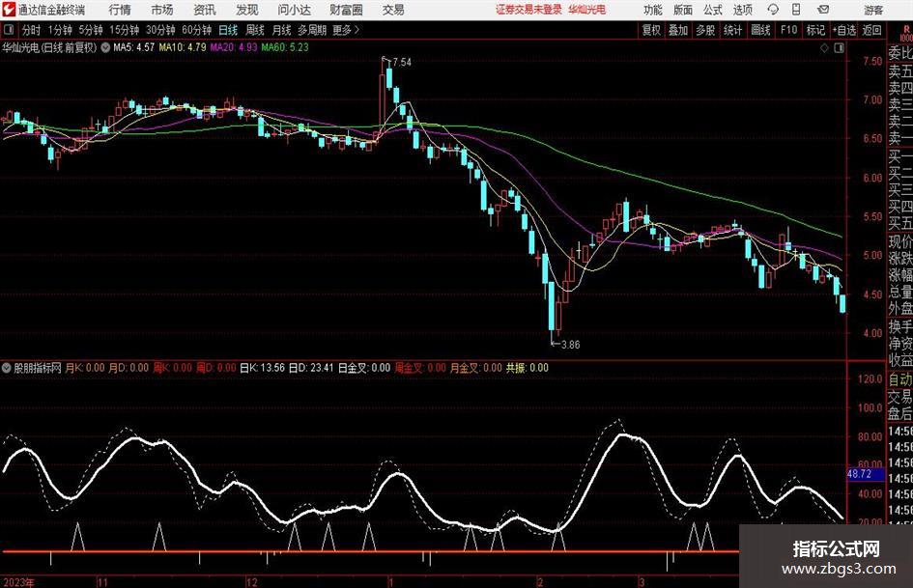Open the 交易 menu

click(393, 10)
